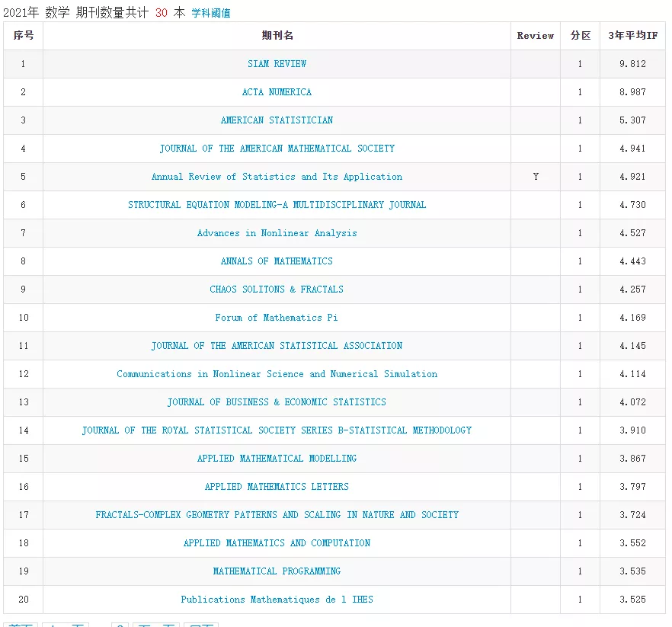Click the AMERICAN STATISTICIAN journal
The height and width of the screenshot is (627, 672).
coord(277,120)
